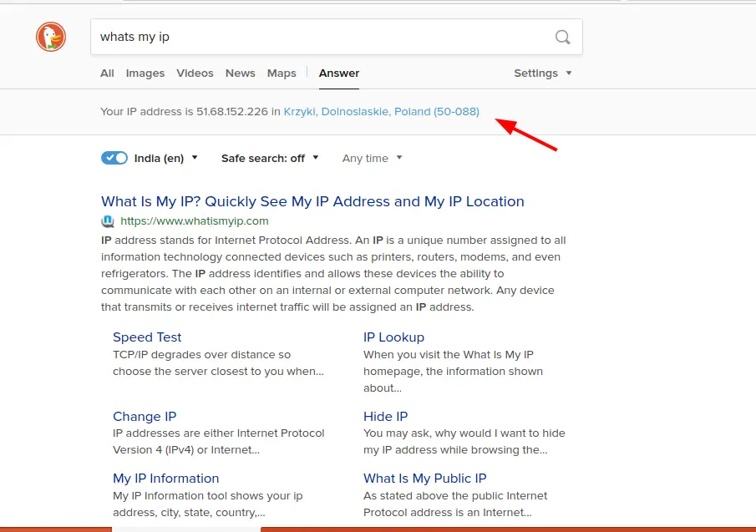Switch to the Maps tab
The height and width of the screenshot is (532, 756).
pyautogui.click(x=282, y=73)
